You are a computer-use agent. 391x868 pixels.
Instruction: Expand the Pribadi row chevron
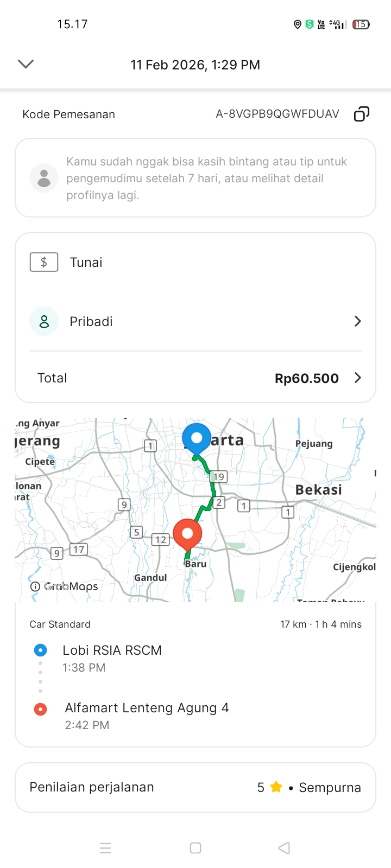coord(357,321)
